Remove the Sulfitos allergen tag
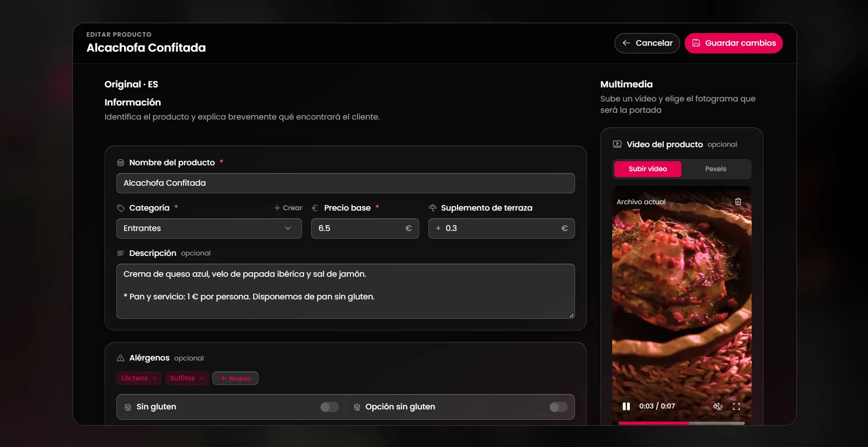The image size is (868, 447). pos(202,378)
